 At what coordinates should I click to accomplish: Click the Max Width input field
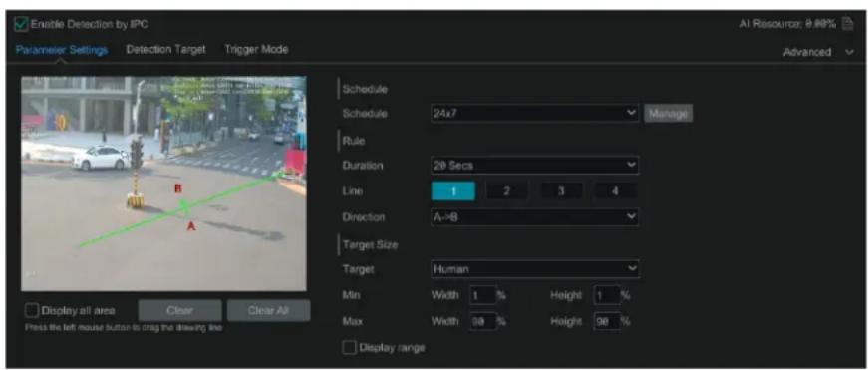482,322
